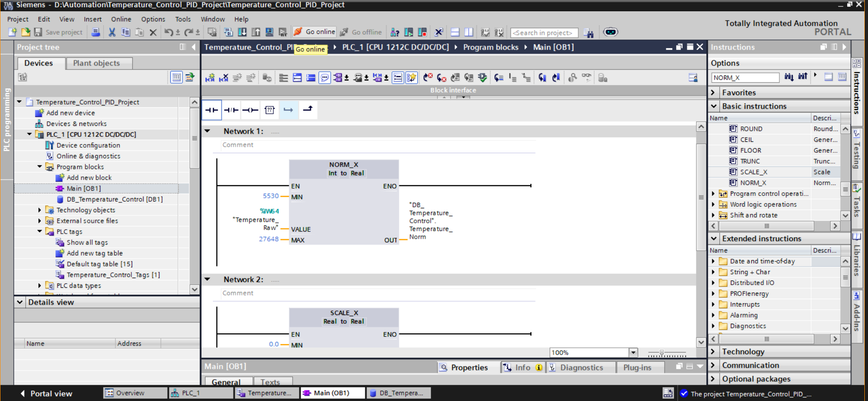Open DB_Tempera... from the bottom editor bar
The height and width of the screenshot is (401, 868).
pyautogui.click(x=398, y=393)
